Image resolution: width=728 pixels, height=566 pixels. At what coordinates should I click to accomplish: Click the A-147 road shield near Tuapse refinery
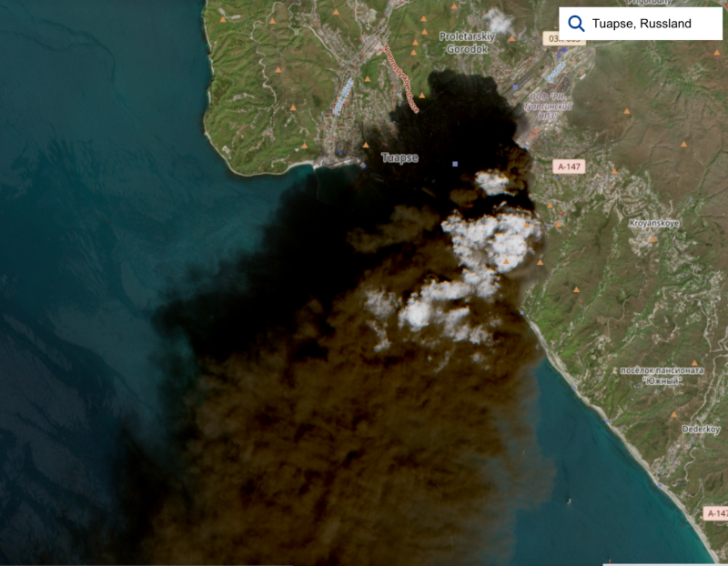(x=569, y=167)
